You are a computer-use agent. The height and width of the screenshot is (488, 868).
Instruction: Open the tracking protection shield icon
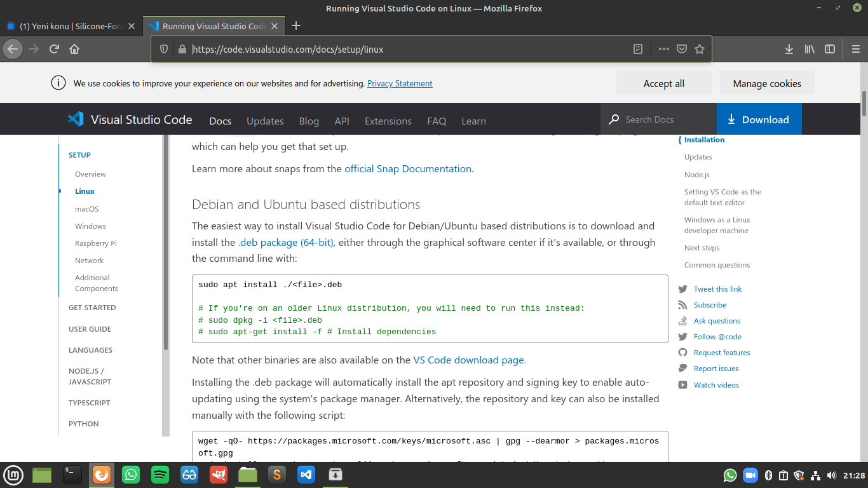163,49
